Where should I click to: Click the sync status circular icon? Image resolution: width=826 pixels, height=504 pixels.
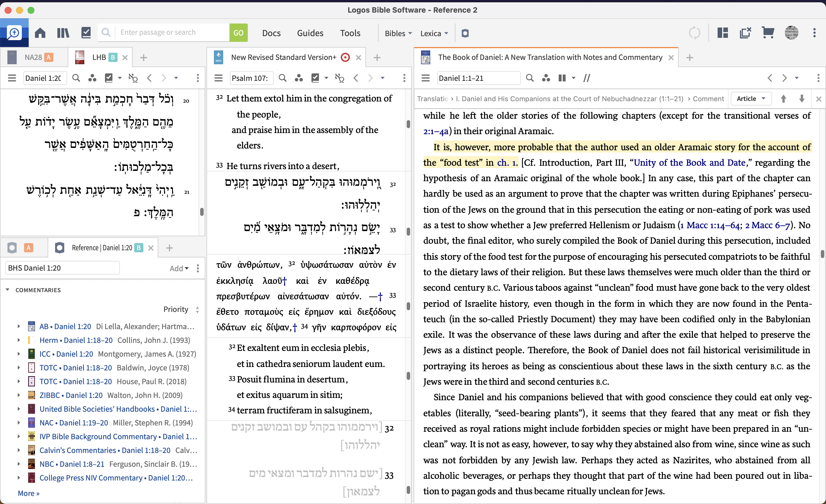694,33
